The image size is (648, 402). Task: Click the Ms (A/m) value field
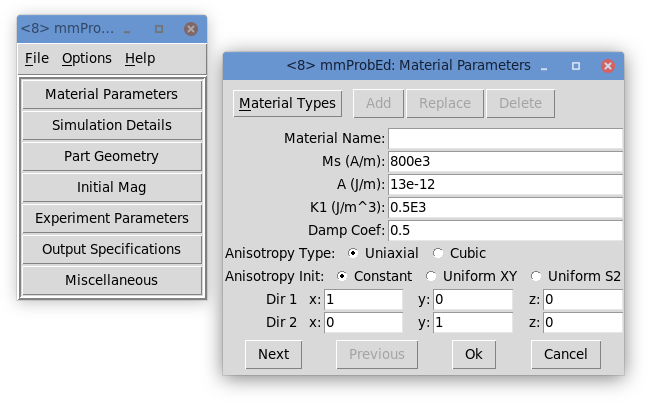coord(505,161)
